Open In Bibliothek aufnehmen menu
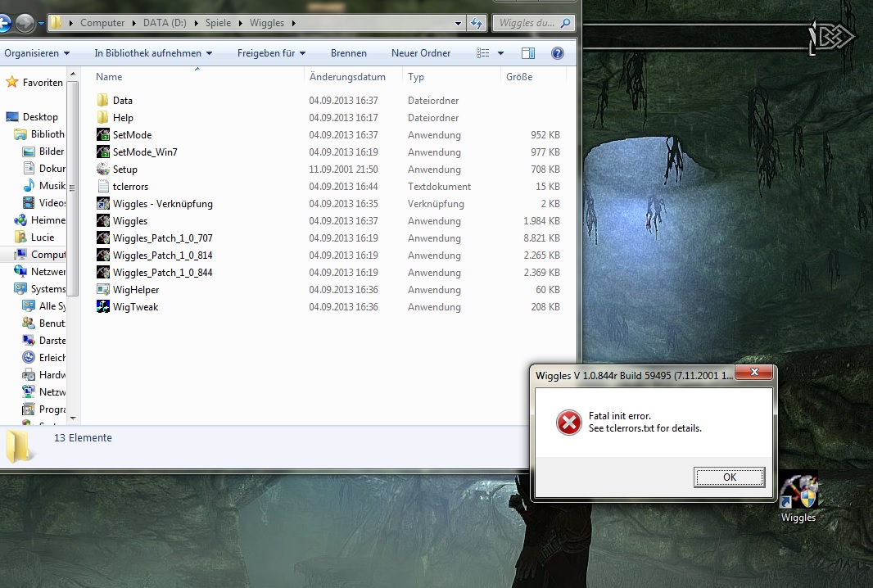 (153, 53)
